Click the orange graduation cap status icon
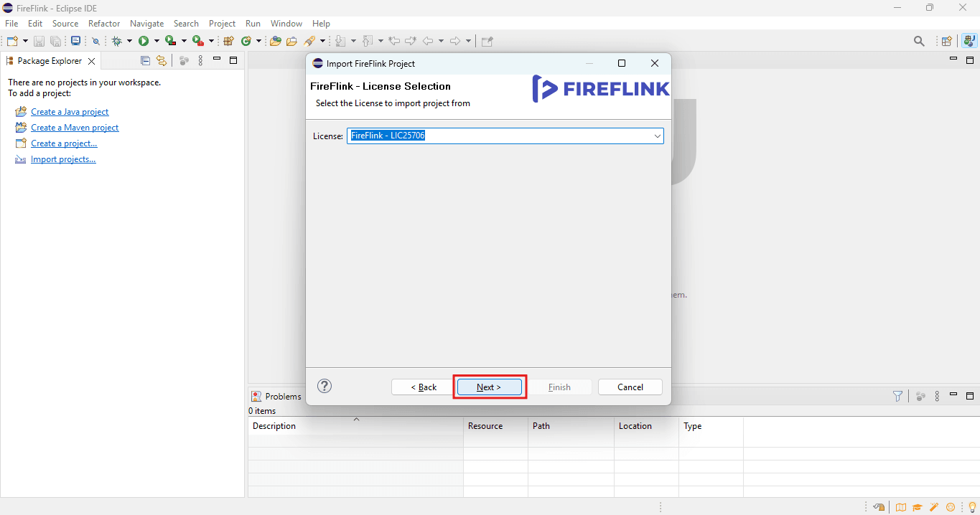 click(x=918, y=507)
